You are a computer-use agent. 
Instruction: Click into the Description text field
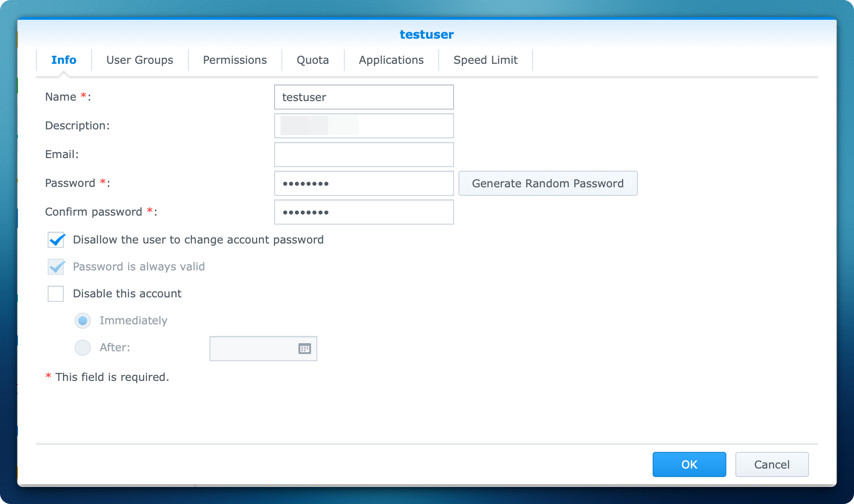364,126
